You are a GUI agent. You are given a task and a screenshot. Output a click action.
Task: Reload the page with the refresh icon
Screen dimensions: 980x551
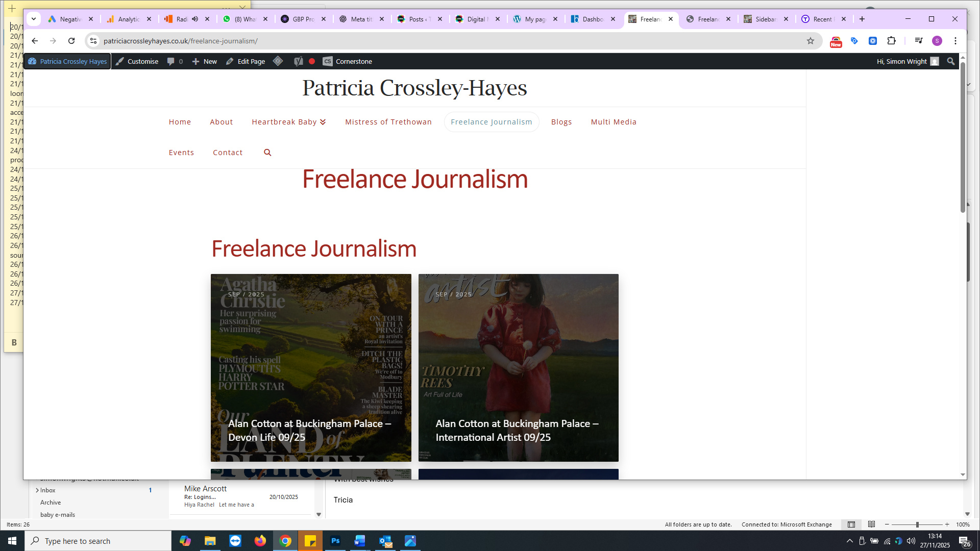click(x=71, y=41)
